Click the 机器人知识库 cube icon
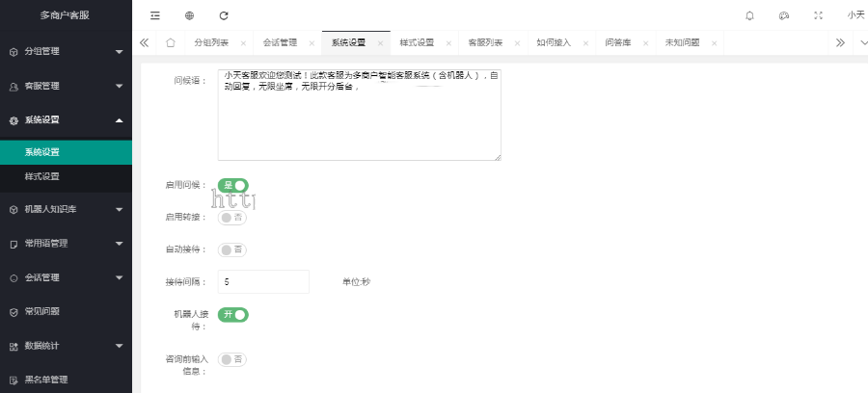868x393 pixels. (14, 209)
